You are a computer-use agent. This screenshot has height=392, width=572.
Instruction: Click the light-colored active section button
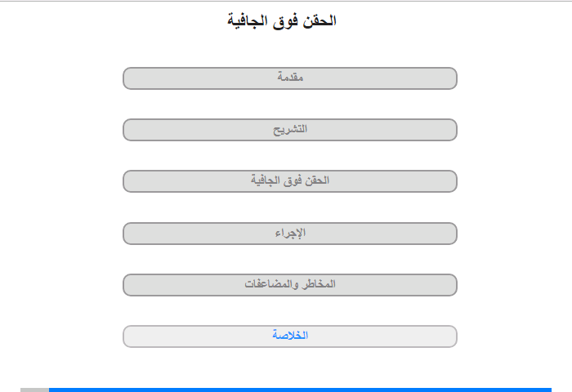click(x=290, y=336)
